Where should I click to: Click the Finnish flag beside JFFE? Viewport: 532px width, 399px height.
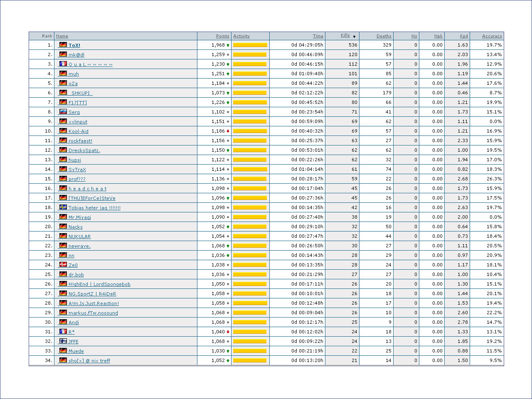coord(63,341)
